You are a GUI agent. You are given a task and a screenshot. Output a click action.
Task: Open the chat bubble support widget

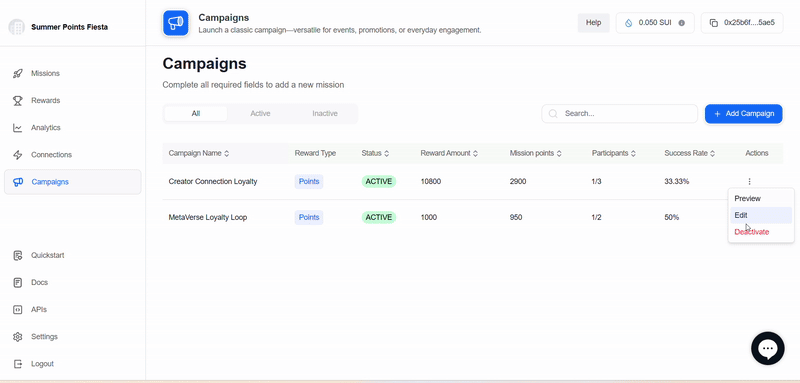click(x=767, y=348)
